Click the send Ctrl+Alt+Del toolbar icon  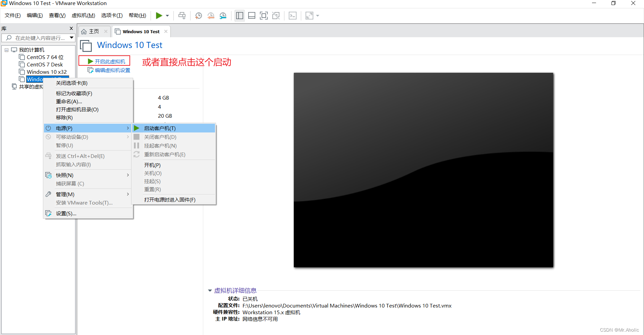click(x=182, y=15)
